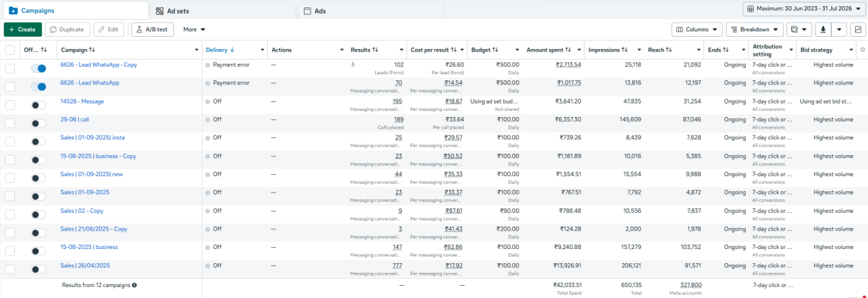
Task: Open the More dropdown menu
Action: (194, 29)
